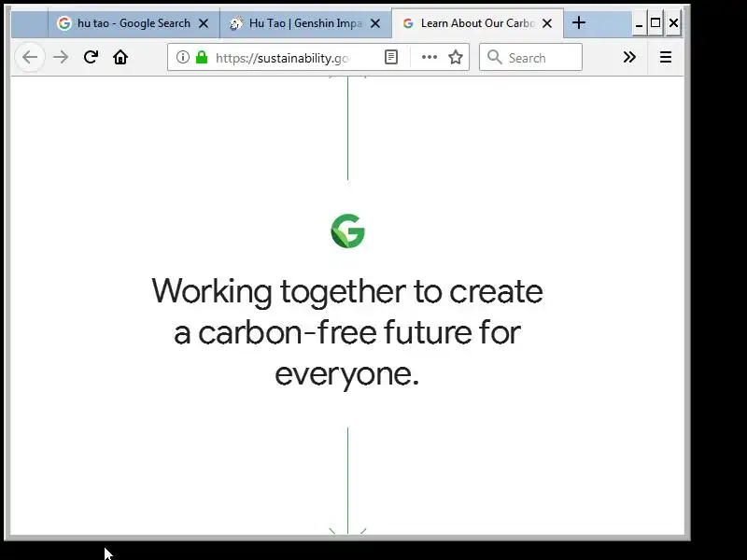Toggle Reader View icon in address bar
The image size is (747, 560).
point(391,58)
